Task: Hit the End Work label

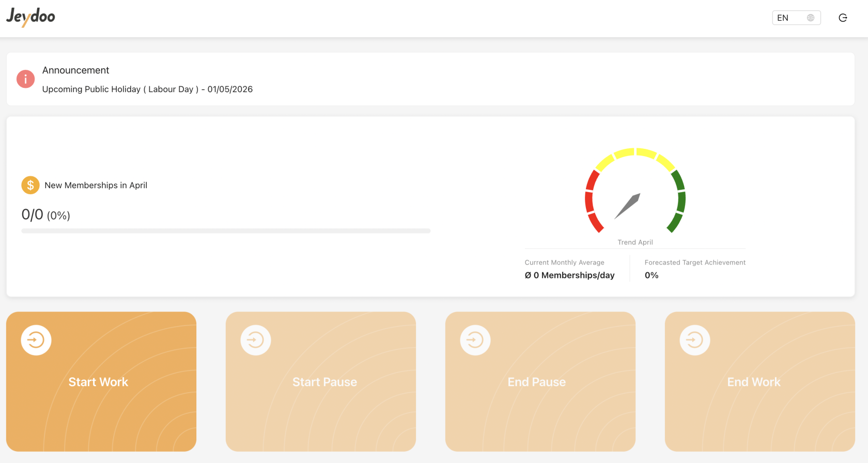Action: pyautogui.click(x=753, y=382)
